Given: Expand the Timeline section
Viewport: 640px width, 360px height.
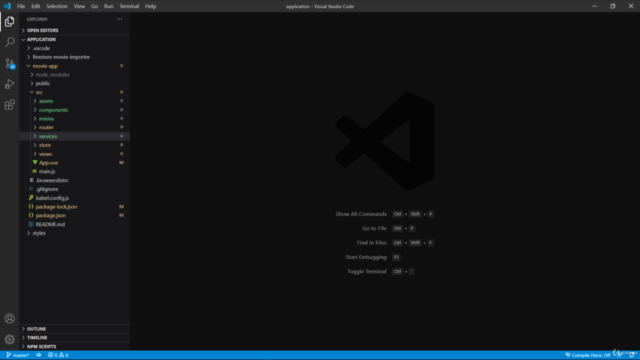Looking at the screenshot, I should tap(75, 338).
